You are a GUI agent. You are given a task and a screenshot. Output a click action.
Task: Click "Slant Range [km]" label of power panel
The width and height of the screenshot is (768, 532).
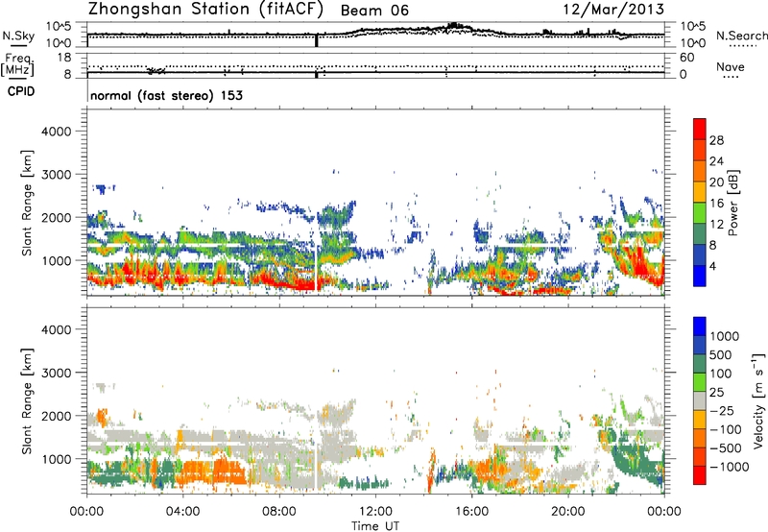coord(27,203)
